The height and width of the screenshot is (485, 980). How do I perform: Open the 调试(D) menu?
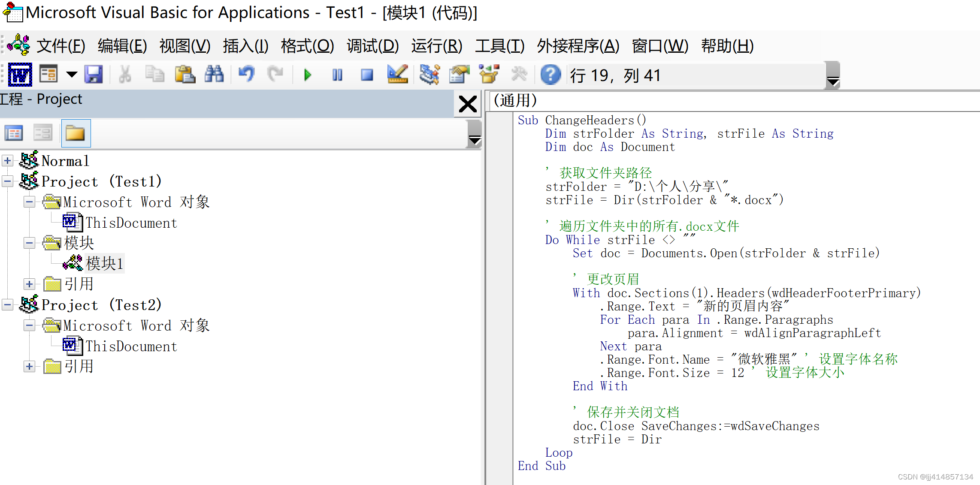pyautogui.click(x=372, y=46)
